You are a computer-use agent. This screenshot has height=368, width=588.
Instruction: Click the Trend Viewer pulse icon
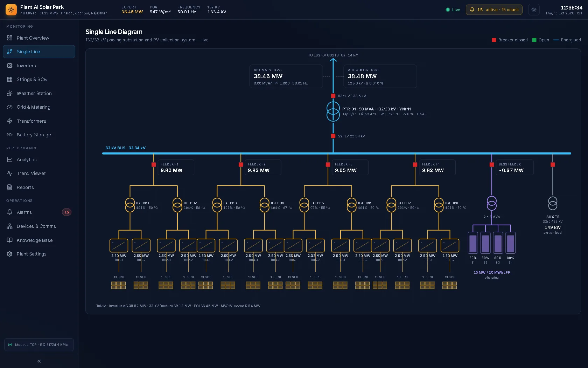pyautogui.click(x=10, y=173)
